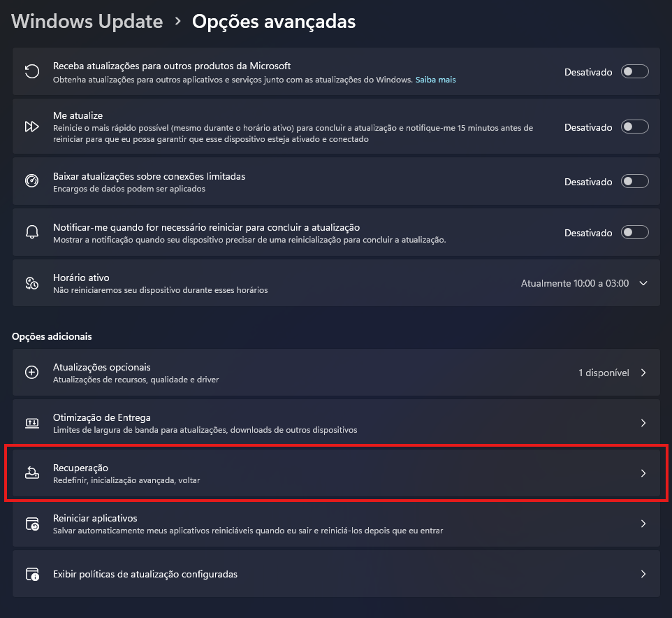This screenshot has width=672, height=618.
Task: Open Atualizações opcionais via its chevron arrow
Action: 643,373
